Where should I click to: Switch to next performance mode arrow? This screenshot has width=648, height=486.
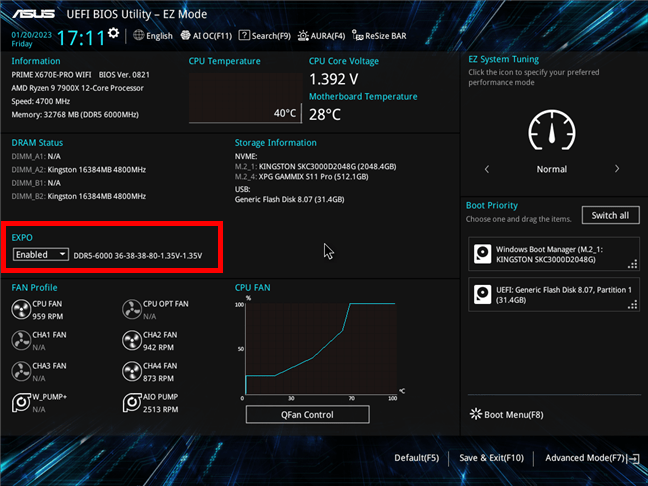[x=617, y=169]
